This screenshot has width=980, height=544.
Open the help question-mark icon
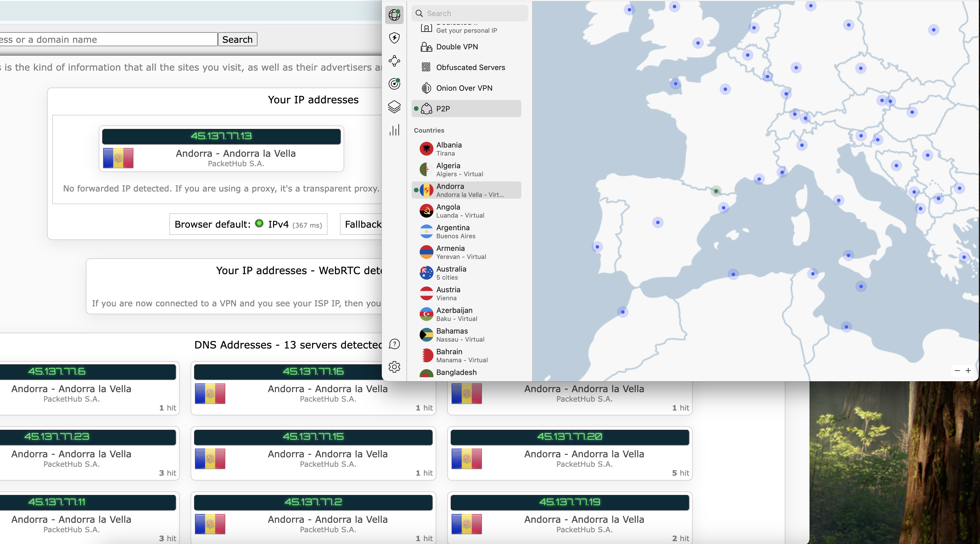pyautogui.click(x=394, y=344)
